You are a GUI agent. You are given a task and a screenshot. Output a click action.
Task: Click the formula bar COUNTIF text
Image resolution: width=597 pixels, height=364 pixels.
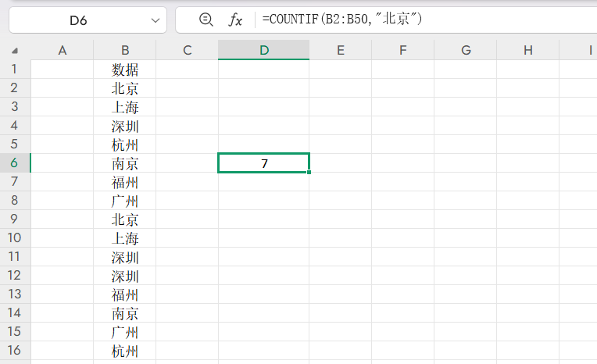(341, 19)
